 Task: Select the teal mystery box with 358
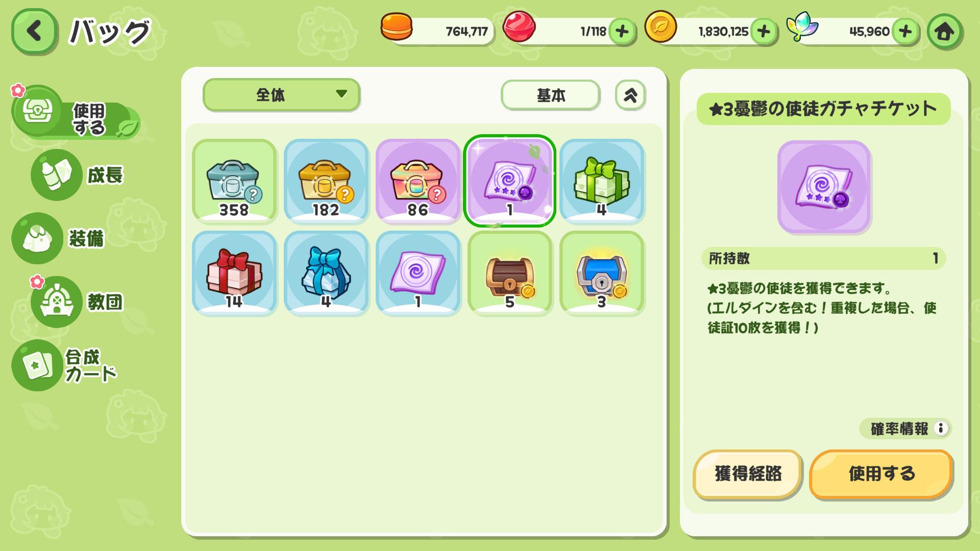(234, 181)
